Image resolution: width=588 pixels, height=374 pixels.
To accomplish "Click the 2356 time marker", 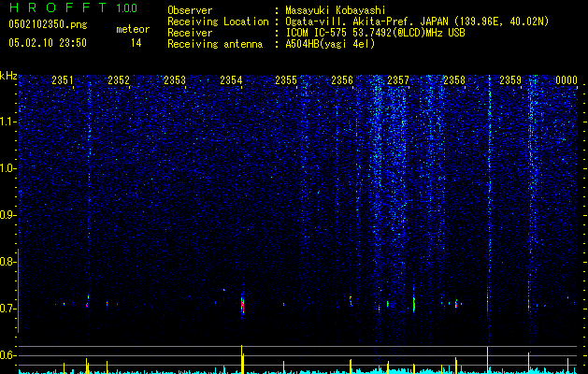I will [342, 80].
